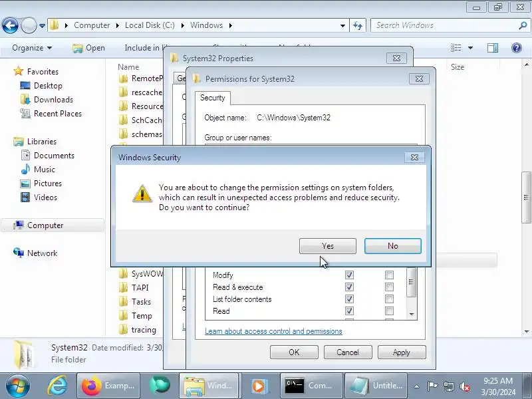Image resolution: width=532 pixels, height=399 pixels.
Task: Toggle Deny checkbox for Read & execute
Action: click(389, 287)
